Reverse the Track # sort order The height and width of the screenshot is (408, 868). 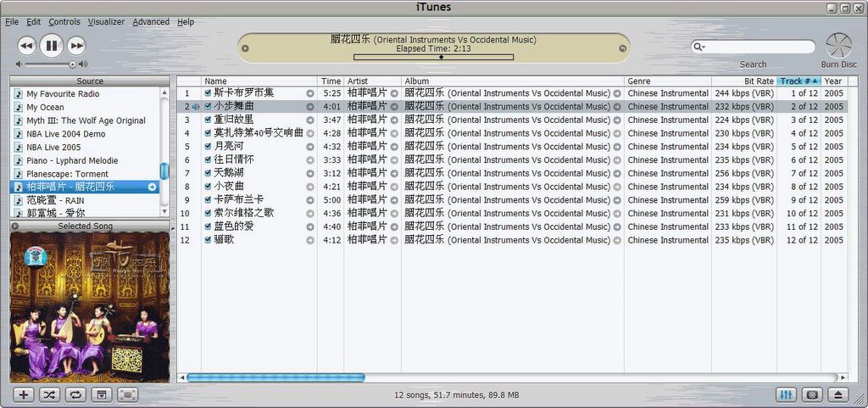tap(798, 81)
